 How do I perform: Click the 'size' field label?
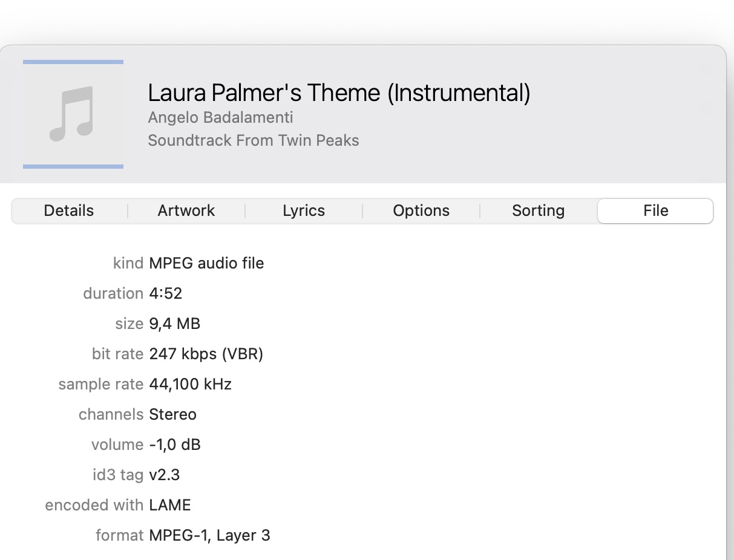tap(129, 324)
